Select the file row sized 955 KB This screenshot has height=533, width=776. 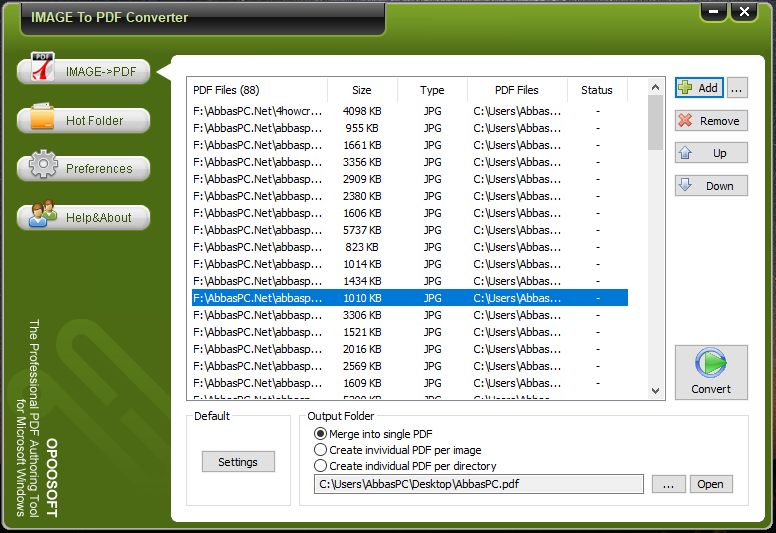[410, 128]
